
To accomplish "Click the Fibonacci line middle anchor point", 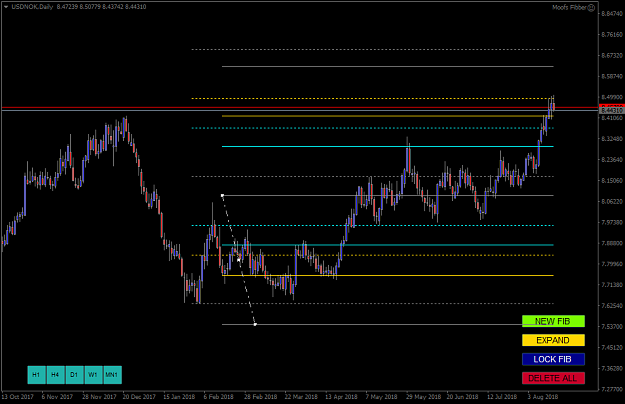I will coord(239,260).
